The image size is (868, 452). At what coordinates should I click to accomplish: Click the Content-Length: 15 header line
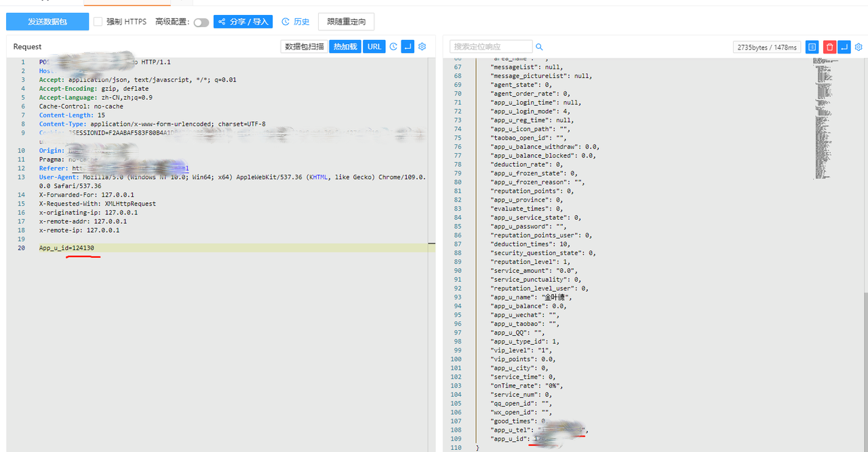click(x=72, y=115)
